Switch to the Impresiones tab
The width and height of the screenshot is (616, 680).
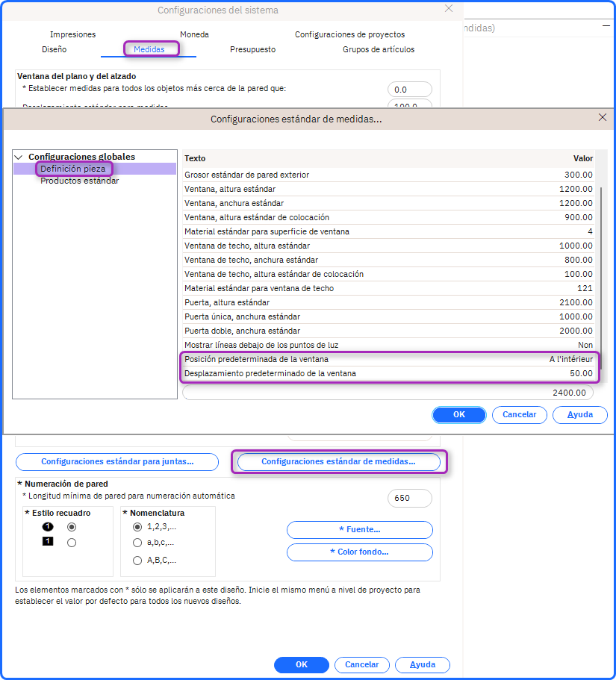click(73, 34)
